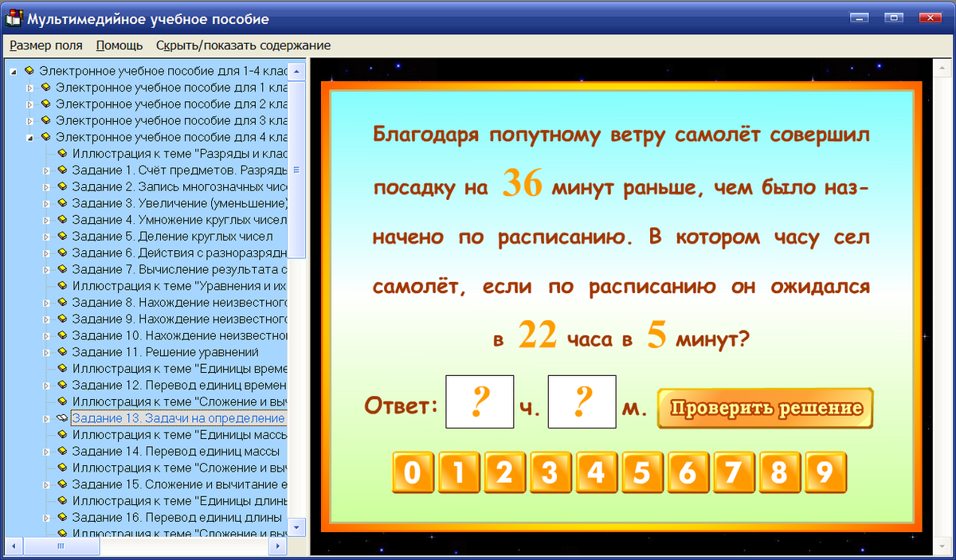Click the tree vertical scrollbar thumb
This screenshot has height=560, width=956.
coord(296,170)
